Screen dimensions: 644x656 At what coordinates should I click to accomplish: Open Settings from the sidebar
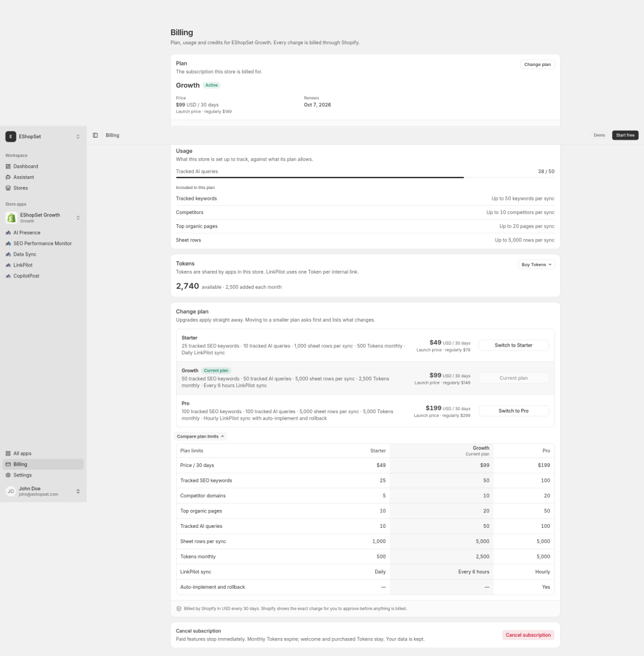(x=43, y=475)
